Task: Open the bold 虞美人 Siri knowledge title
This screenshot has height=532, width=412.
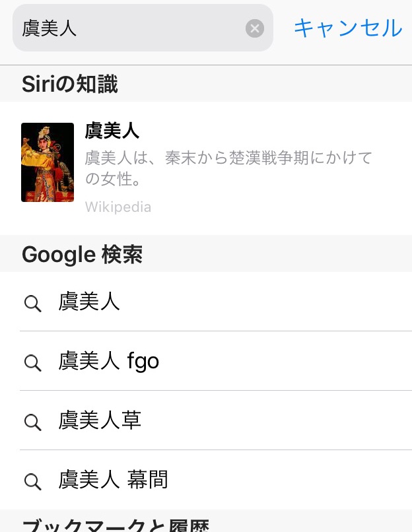Action: pyautogui.click(x=112, y=131)
